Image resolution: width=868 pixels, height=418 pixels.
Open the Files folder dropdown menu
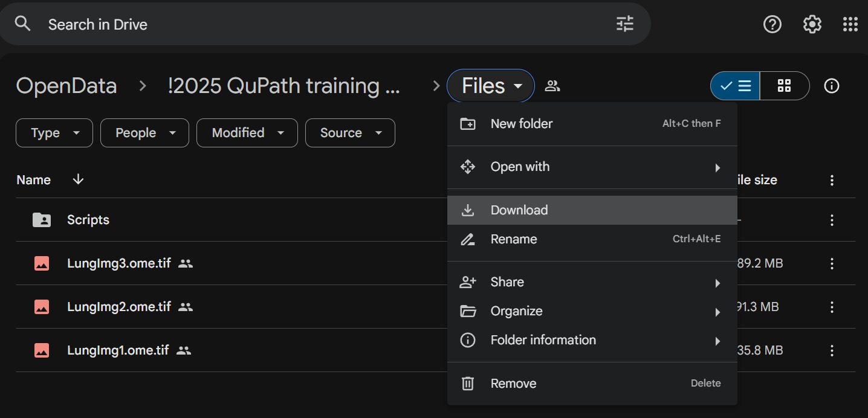(x=491, y=86)
